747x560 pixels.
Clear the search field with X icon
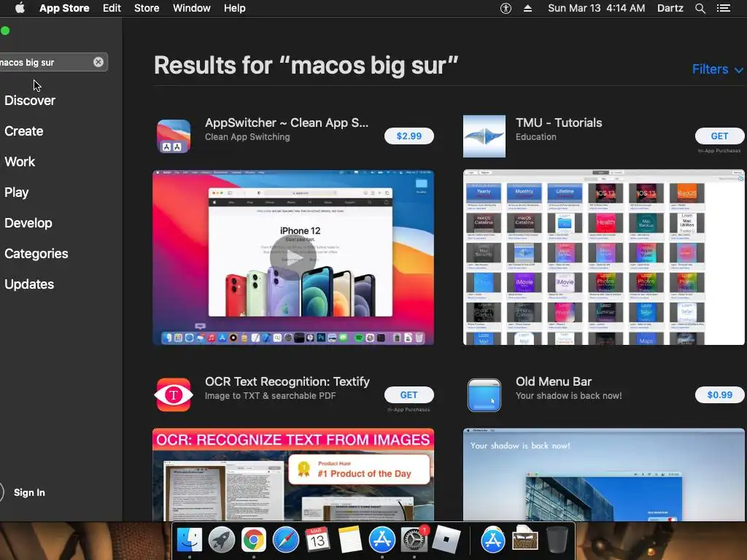pos(98,62)
